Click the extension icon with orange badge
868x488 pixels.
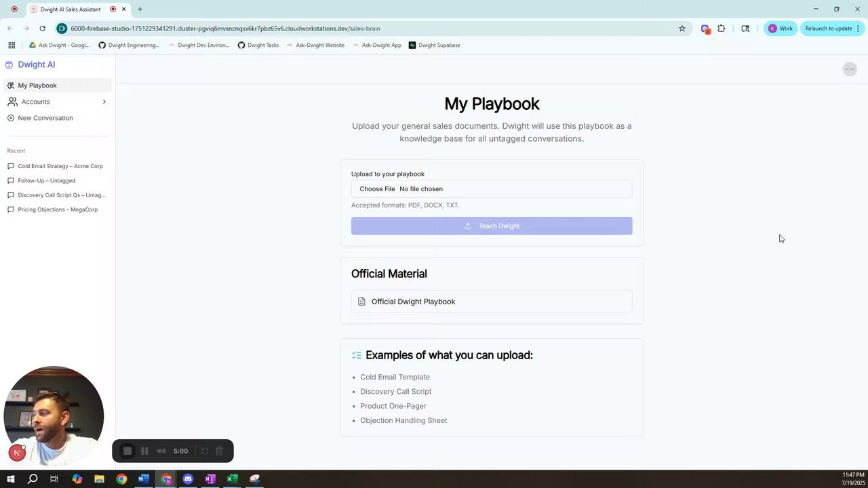pos(705,29)
